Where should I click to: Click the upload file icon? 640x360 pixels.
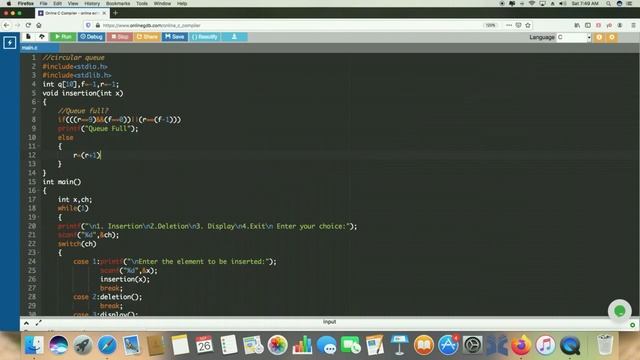[x=42, y=37]
